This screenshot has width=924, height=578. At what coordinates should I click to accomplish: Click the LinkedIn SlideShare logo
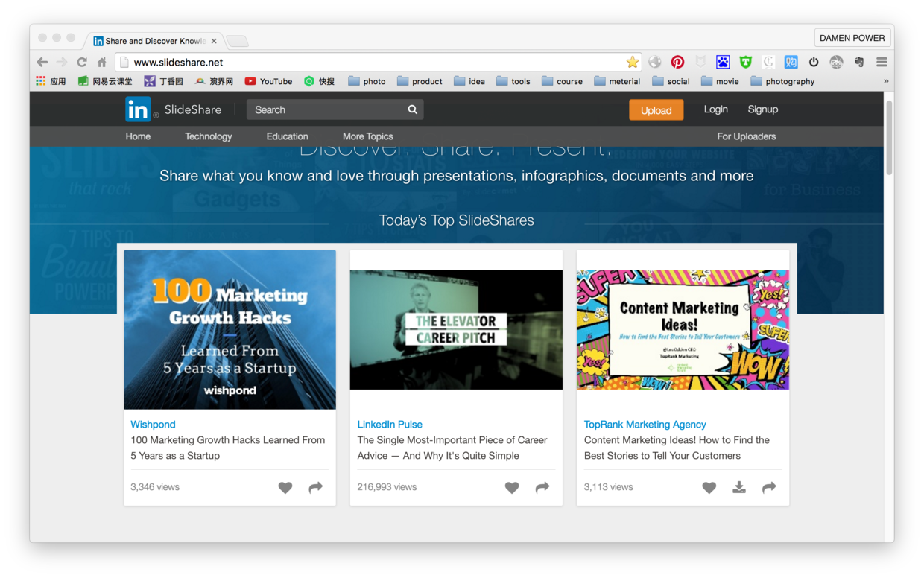[174, 109]
